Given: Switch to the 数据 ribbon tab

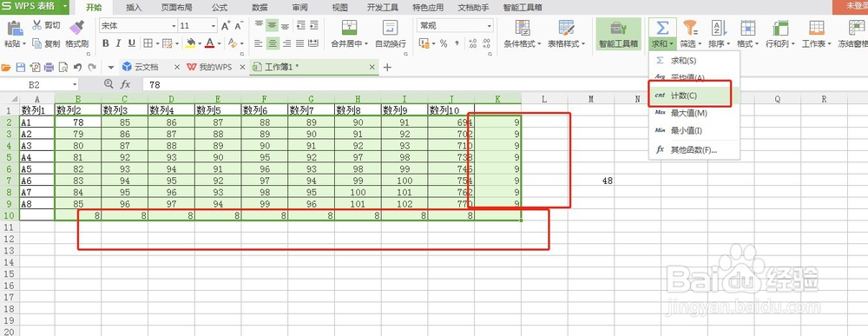Looking at the screenshot, I should tap(260, 8).
